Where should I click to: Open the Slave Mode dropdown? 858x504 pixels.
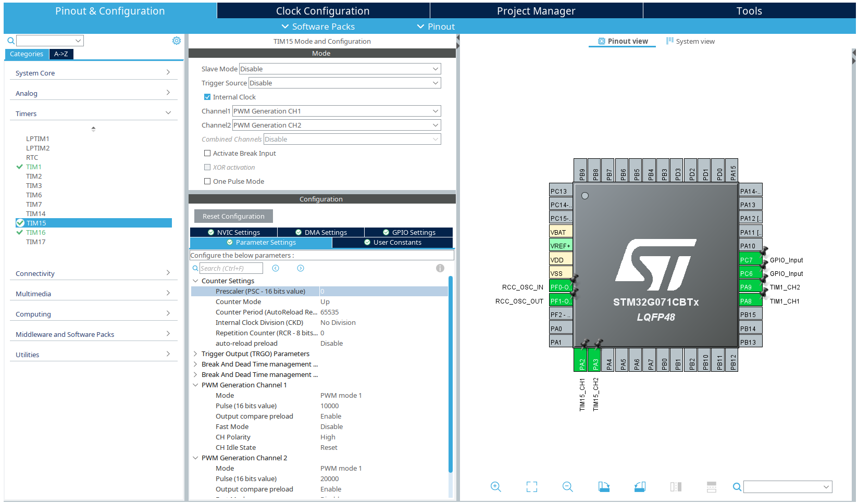(340, 69)
